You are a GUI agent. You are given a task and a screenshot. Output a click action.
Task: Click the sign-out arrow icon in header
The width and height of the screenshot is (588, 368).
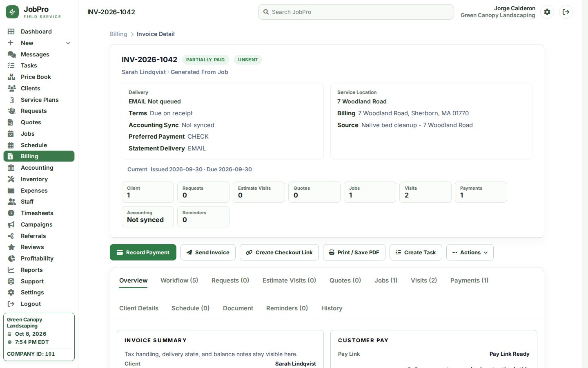coord(566,12)
